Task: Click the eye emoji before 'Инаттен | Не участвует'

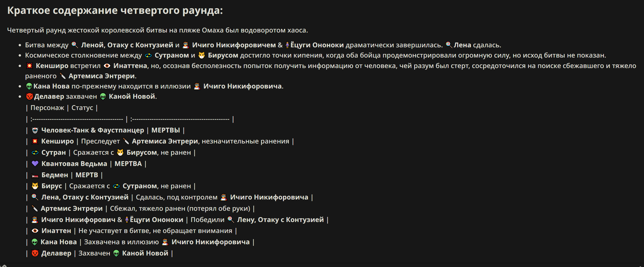Action: pos(35,231)
